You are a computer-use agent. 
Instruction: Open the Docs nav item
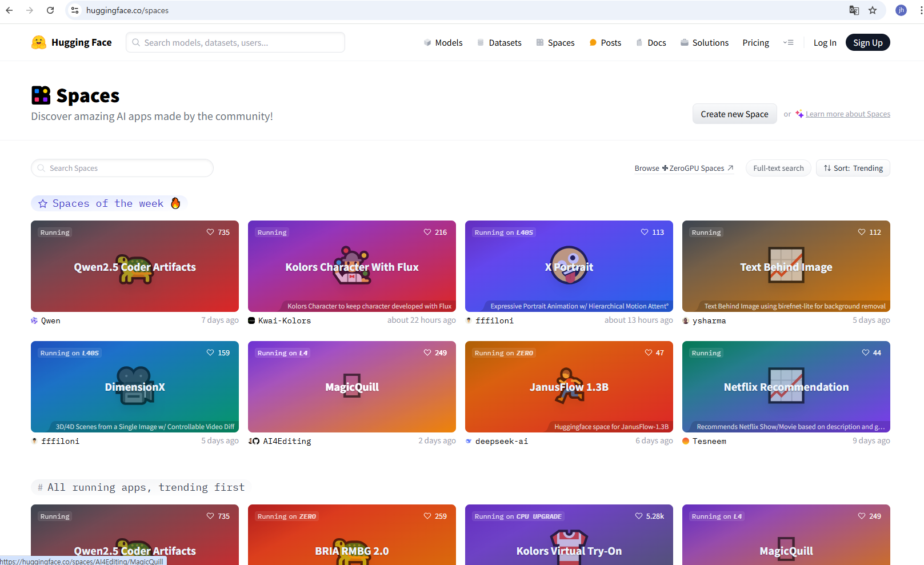click(x=651, y=42)
